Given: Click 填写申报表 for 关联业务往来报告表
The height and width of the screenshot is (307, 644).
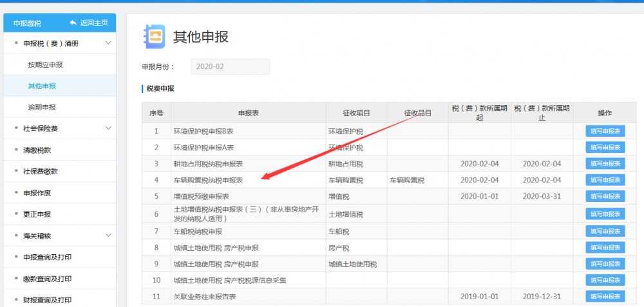Looking at the screenshot, I should coord(605,297).
